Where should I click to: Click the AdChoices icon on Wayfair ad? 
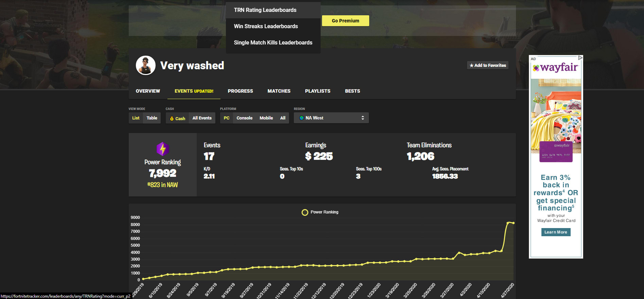580,58
